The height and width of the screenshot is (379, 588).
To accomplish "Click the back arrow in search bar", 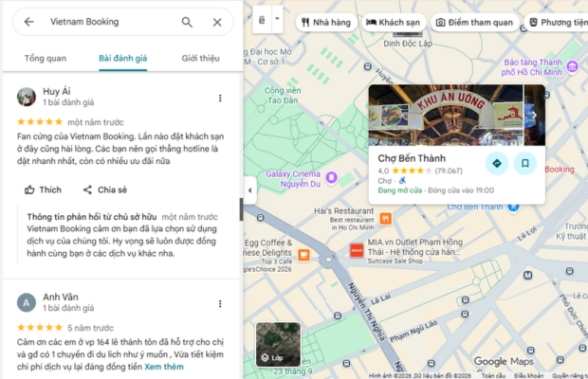I will [x=28, y=22].
